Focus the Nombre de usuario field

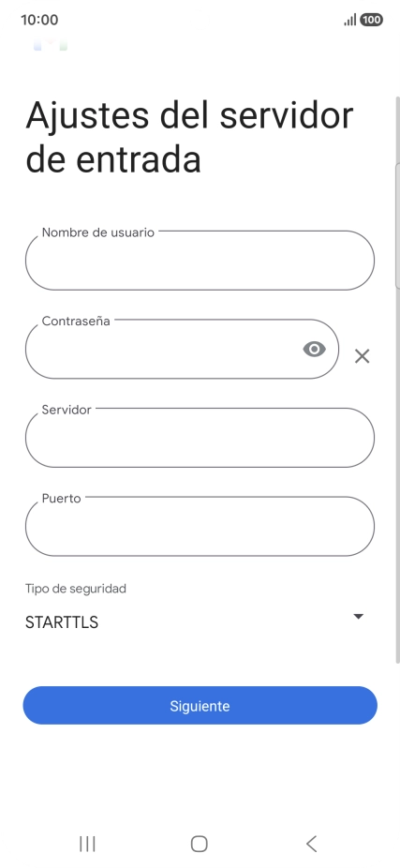pos(200,261)
